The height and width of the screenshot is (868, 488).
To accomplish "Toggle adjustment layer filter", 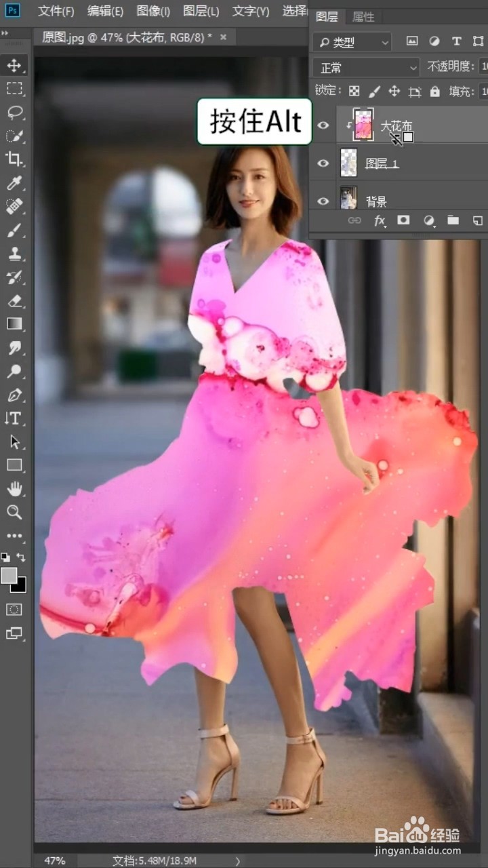I will [x=434, y=41].
